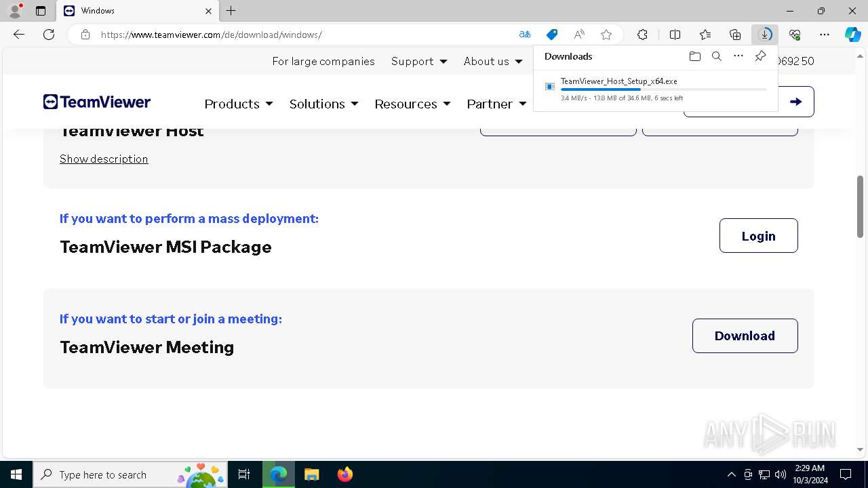
Task: Open More options in Downloads panel
Action: (738, 56)
